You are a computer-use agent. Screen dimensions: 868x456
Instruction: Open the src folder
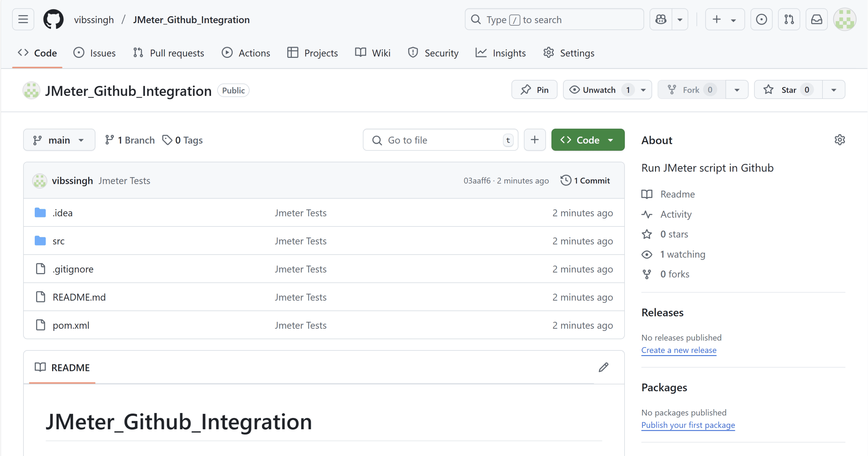pyautogui.click(x=59, y=241)
